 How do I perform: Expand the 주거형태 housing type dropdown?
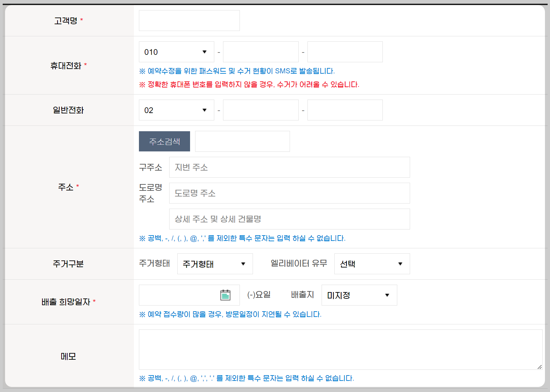pyautogui.click(x=215, y=264)
